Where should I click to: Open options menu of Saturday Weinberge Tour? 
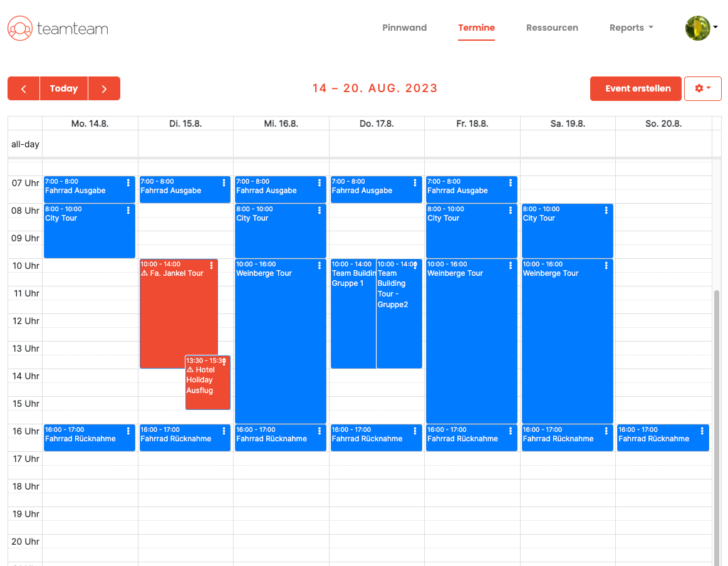tap(606, 266)
